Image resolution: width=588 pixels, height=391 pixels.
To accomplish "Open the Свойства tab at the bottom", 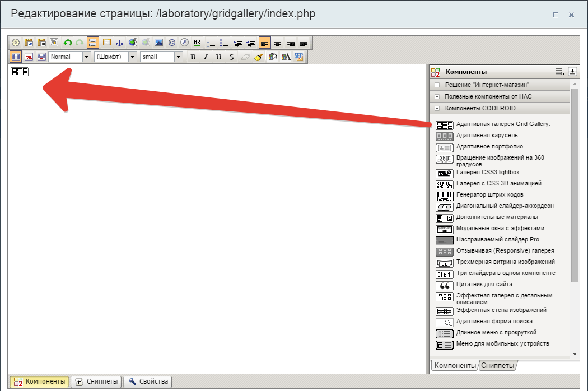I will point(148,381).
